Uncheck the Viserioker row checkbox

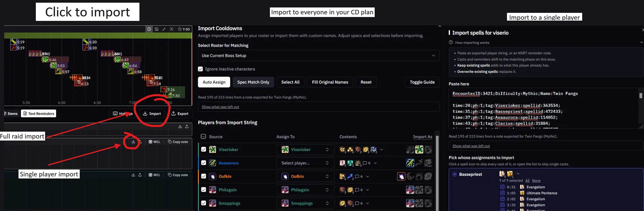pos(203,149)
